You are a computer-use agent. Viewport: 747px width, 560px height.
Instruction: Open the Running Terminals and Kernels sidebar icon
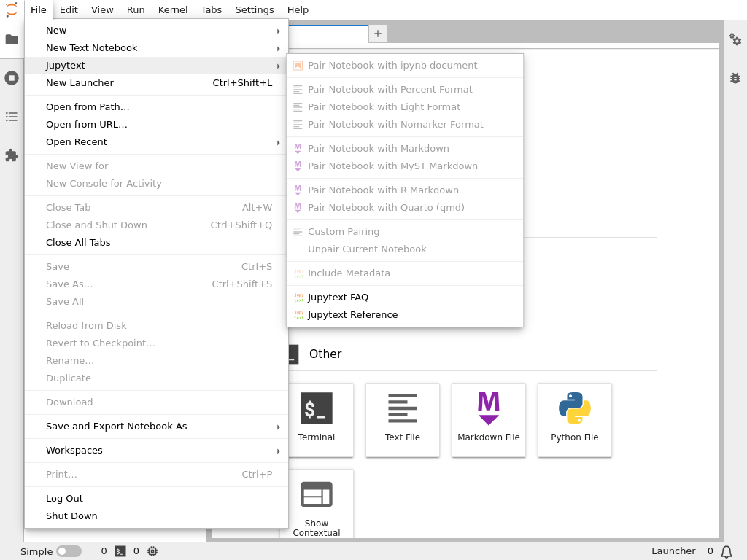(12, 78)
